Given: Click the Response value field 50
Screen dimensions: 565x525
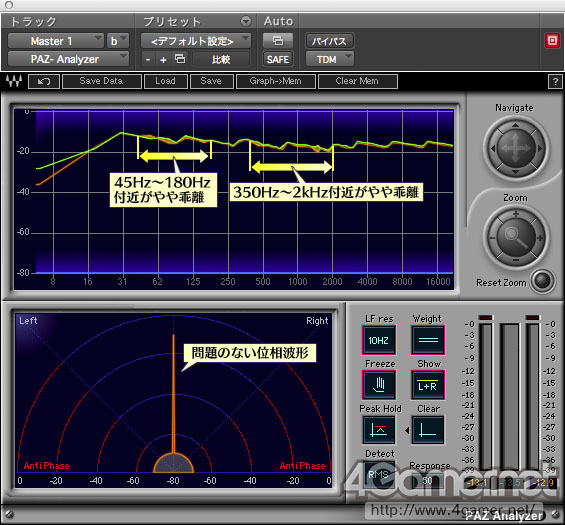Looking at the screenshot, I should [428, 480].
